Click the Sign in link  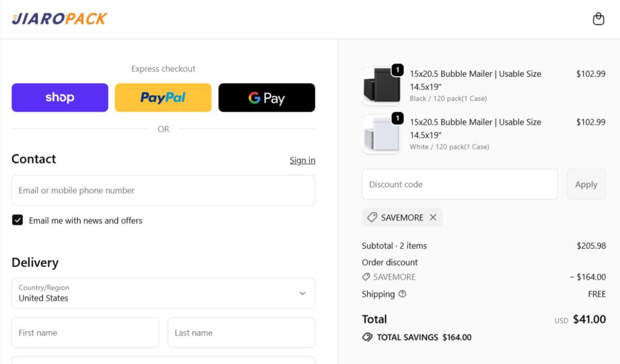(x=302, y=160)
